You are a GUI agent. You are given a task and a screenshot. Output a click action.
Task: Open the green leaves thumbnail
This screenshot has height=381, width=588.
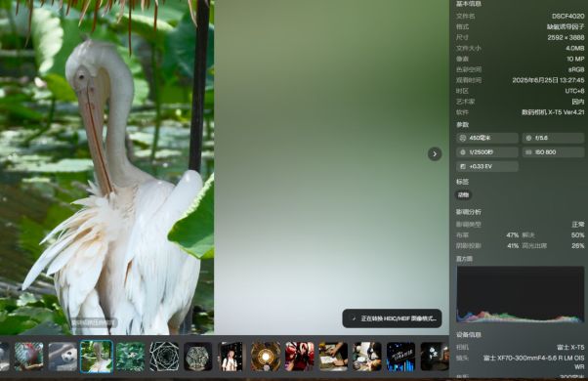[x=130, y=357]
